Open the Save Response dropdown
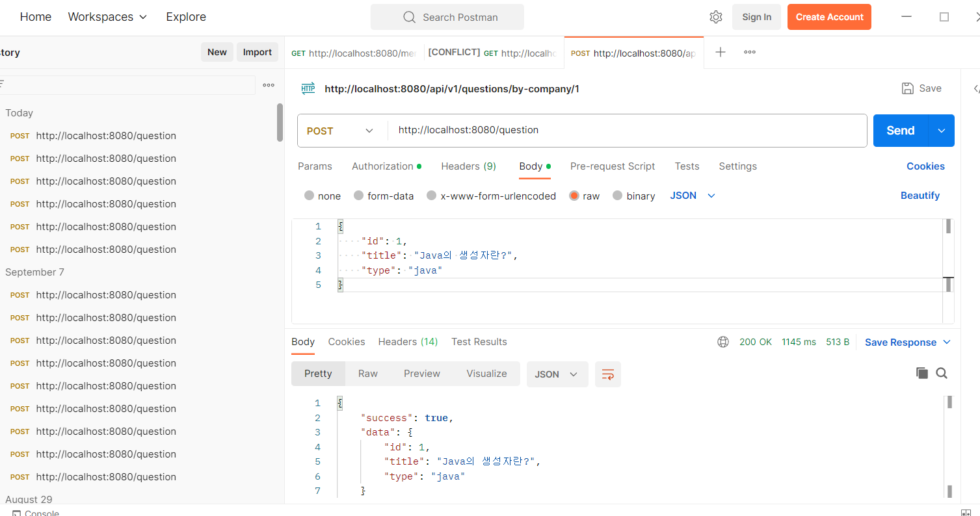Viewport: 980px width, 516px height. click(908, 342)
